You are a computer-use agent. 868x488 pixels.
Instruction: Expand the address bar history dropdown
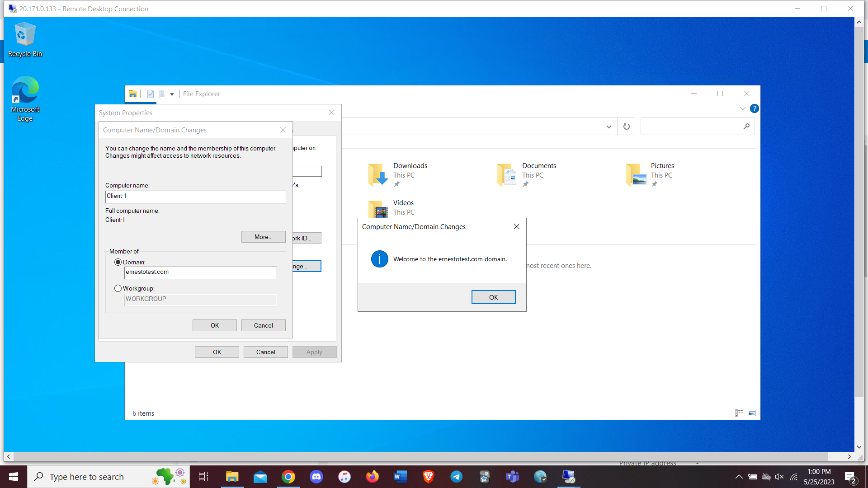[609, 127]
